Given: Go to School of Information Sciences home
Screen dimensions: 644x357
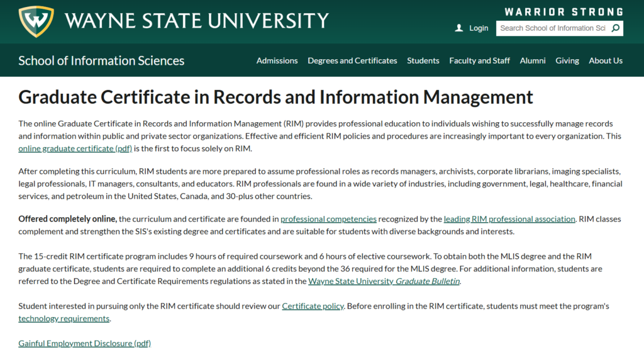Looking at the screenshot, I should coord(101,60).
